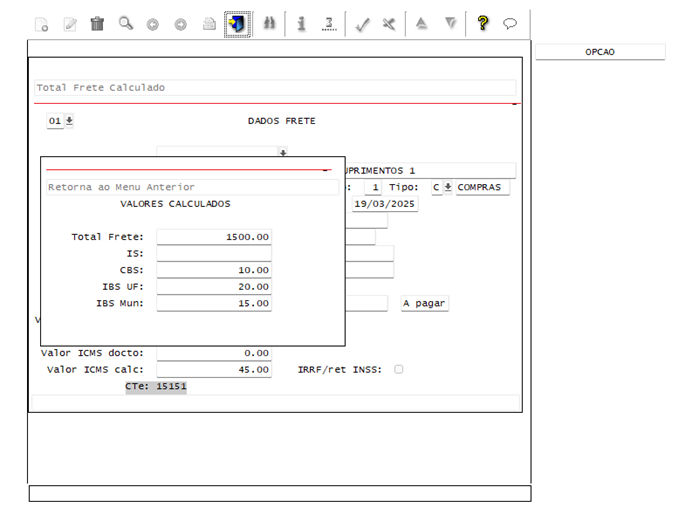
Task: Click the OPCAO button
Action: click(x=600, y=52)
